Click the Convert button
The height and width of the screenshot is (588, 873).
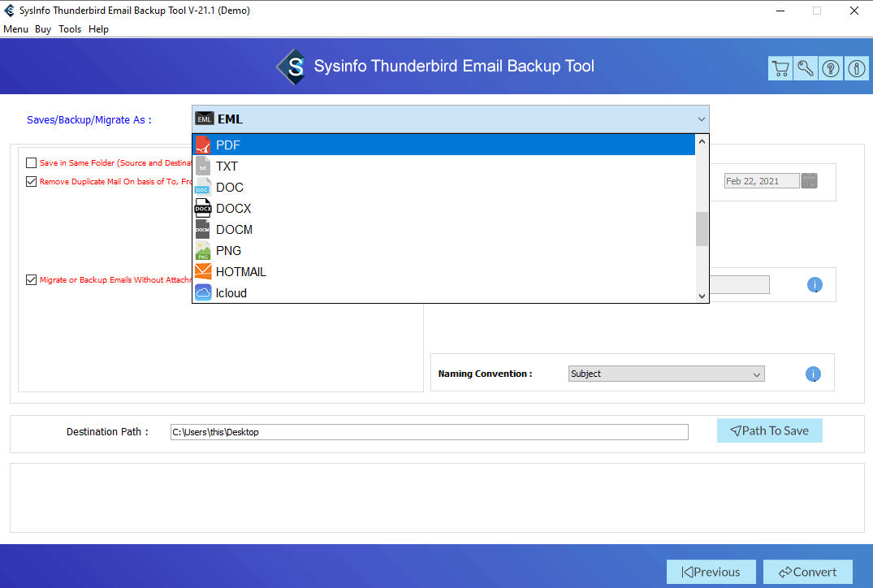click(x=807, y=572)
